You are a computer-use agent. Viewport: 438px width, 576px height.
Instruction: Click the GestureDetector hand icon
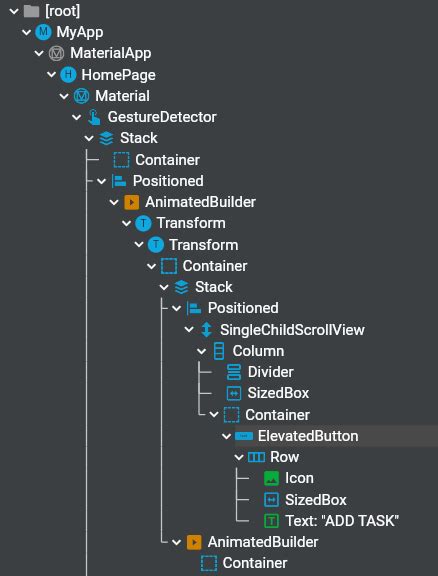tap(94, 117)
